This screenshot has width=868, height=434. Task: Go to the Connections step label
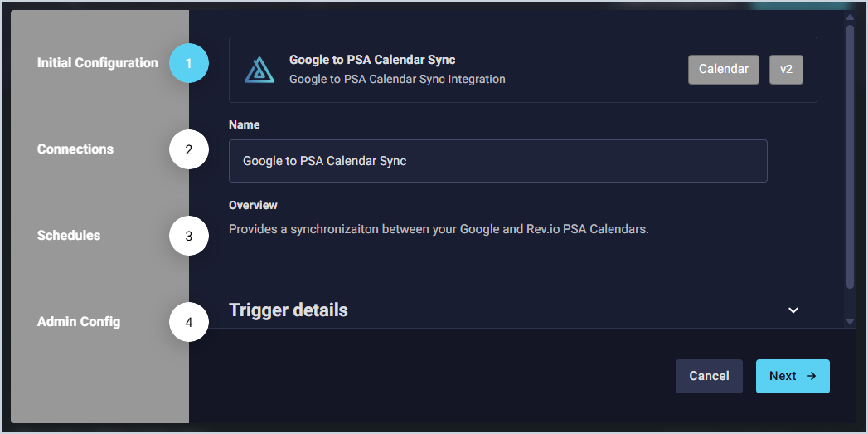(x=75, y=149)
